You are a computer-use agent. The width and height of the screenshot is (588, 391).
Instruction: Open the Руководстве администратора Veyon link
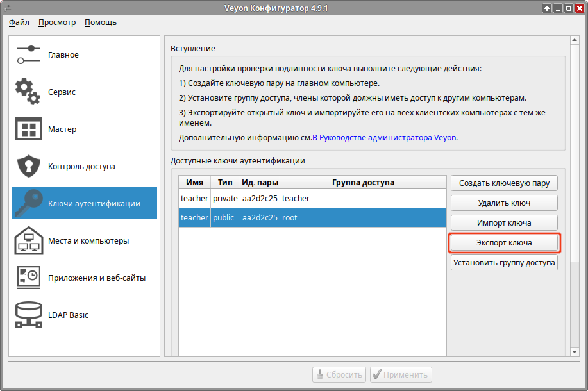pyautogui.click(x=384, y=138)
